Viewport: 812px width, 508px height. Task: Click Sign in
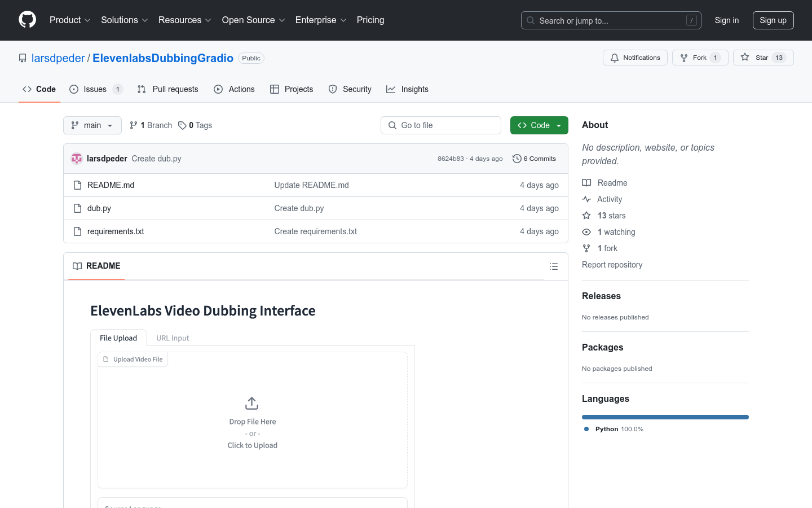click(x=727, y=20)
